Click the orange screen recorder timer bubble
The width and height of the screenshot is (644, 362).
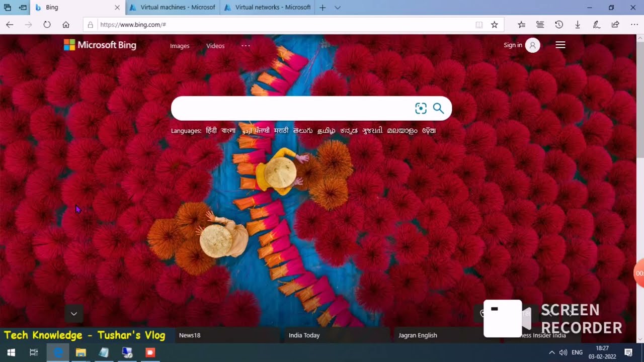pyautogui.click(x=639, y=274)
